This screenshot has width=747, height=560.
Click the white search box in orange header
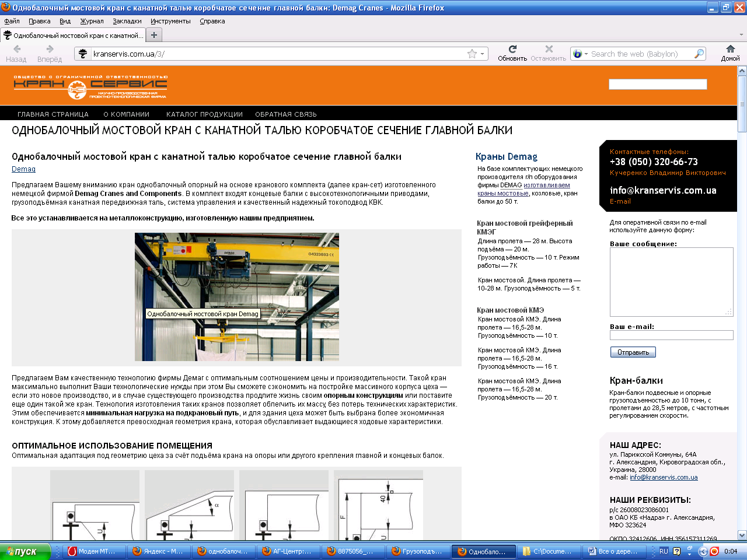click(658, 85)
